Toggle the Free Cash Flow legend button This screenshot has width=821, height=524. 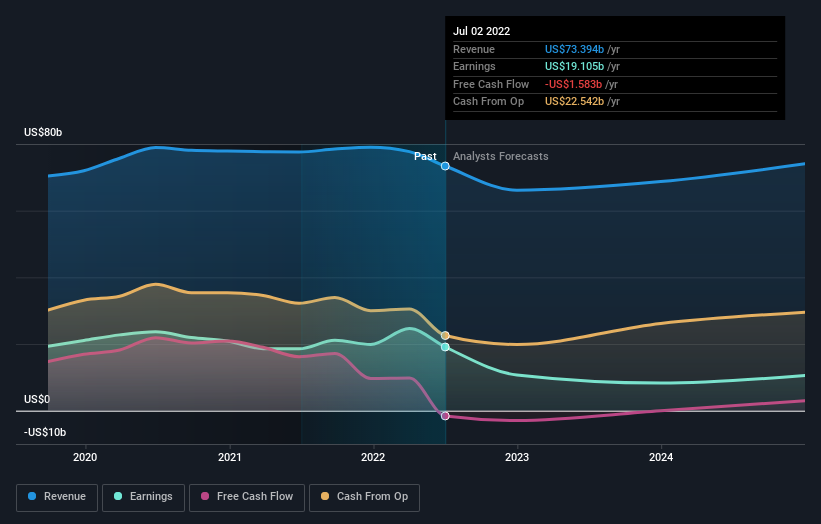tap(247, 497)
